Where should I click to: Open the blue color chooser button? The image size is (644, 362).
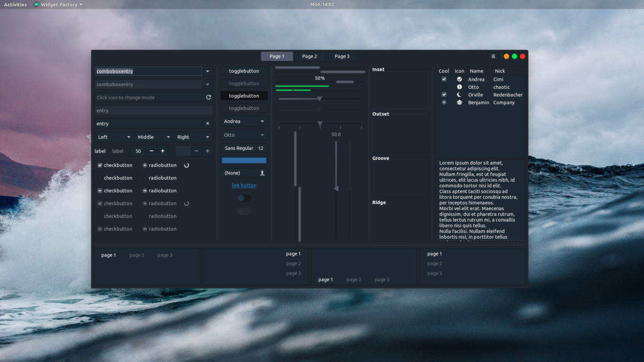click(x=244, y=160)
